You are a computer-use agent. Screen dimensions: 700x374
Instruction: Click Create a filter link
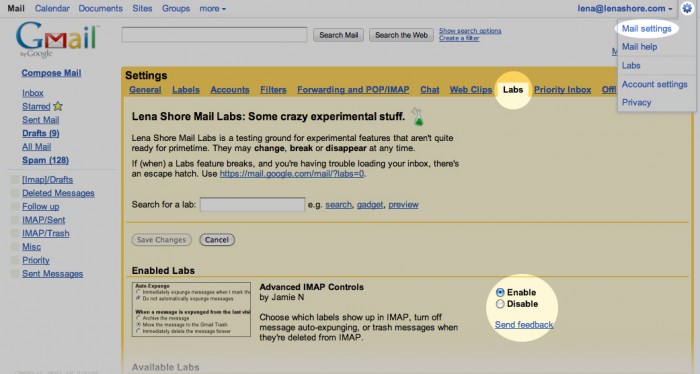[x=459, y=38]
